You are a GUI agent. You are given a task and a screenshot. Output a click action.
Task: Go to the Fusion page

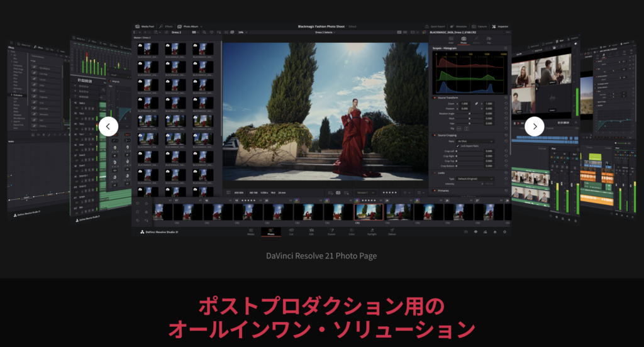pos(331,232)
